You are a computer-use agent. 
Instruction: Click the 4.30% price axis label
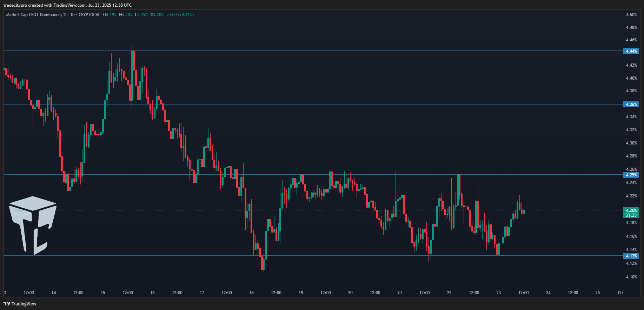pos(631,143)
